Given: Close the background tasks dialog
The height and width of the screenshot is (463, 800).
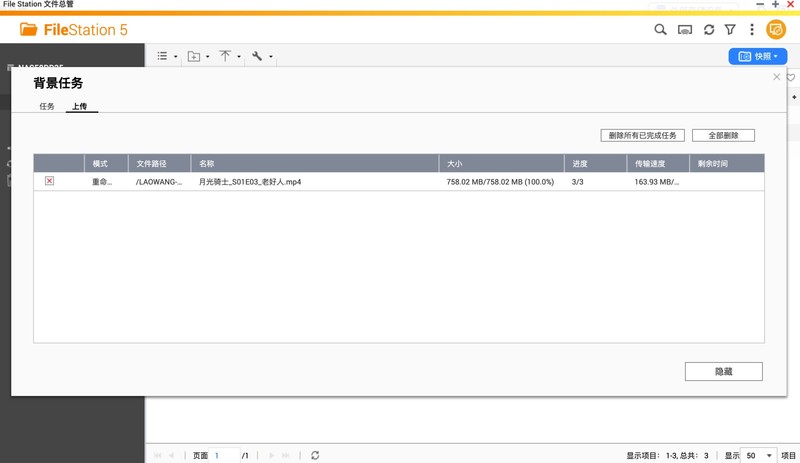Looking at the screenshot, I should coord(777,77).
